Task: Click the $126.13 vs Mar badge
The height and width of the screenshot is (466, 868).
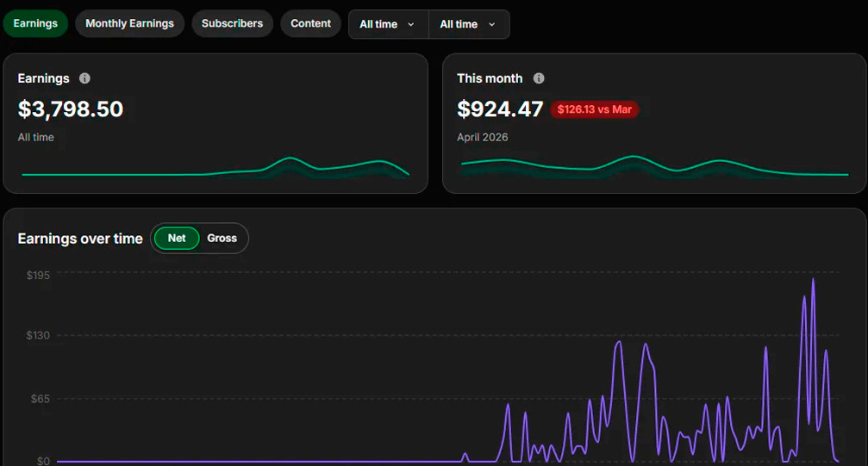Action: tap(595, 109)
